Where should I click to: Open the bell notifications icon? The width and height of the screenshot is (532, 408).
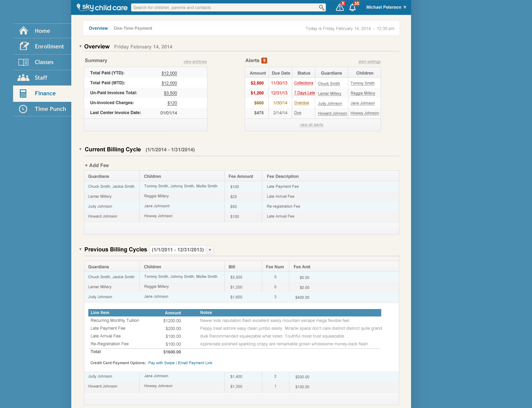[352, 7]
